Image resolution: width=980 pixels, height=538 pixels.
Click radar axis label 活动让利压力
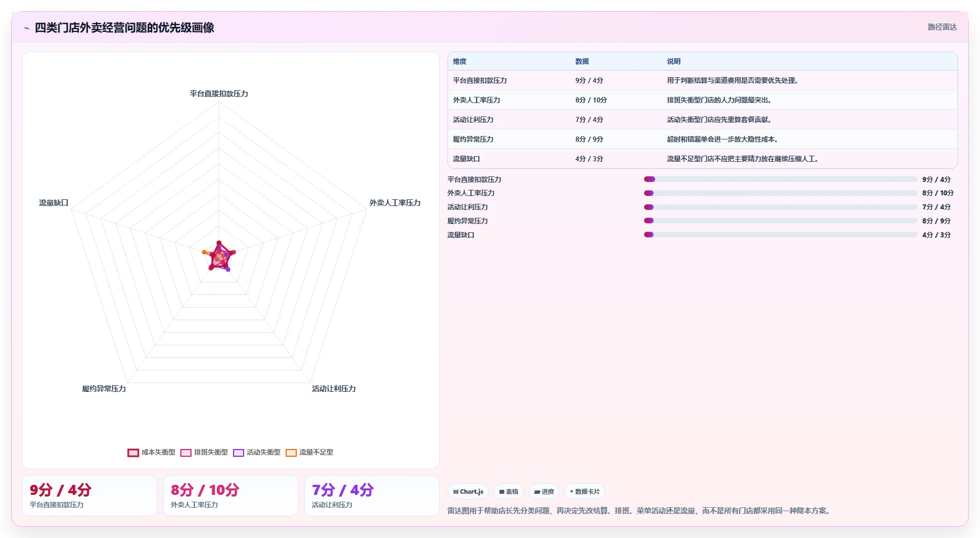tap(334, 389)
